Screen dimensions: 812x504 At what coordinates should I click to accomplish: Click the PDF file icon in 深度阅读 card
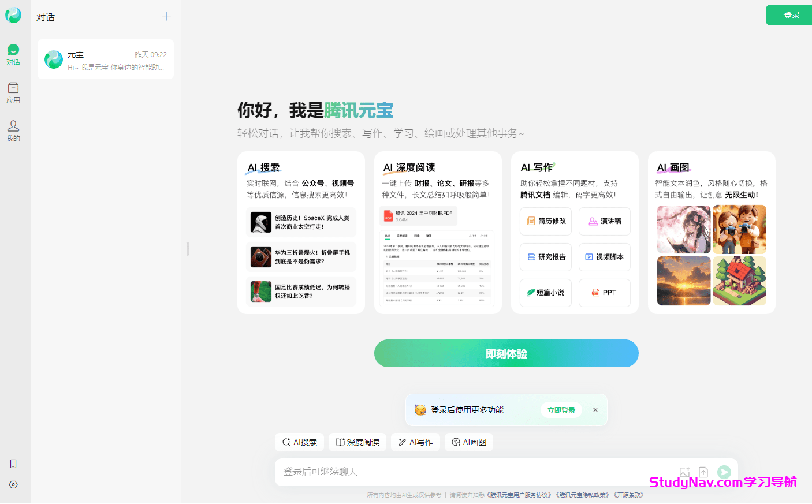click(x=389, y=216)
